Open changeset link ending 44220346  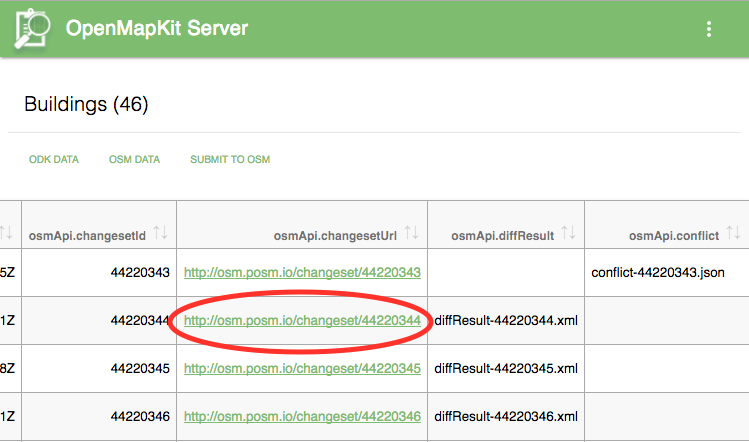[x=302, y=417]
